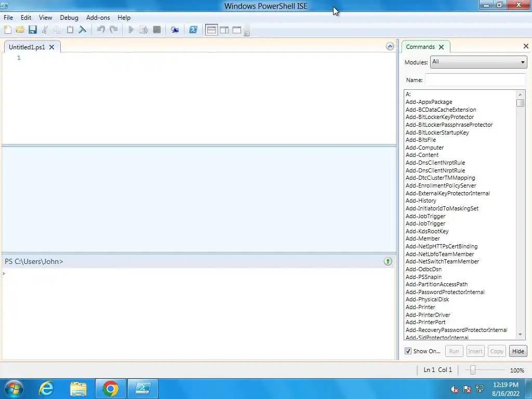Click inside the console input line
Screen dimensions: 532x399
(x=198, y=273)
